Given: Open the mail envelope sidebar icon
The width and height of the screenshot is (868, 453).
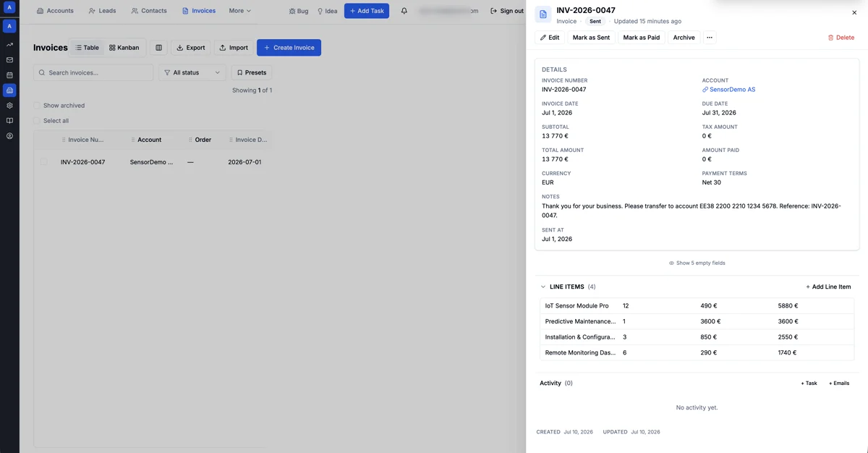Looking at the screenshot, I should (x=9, y=60).
